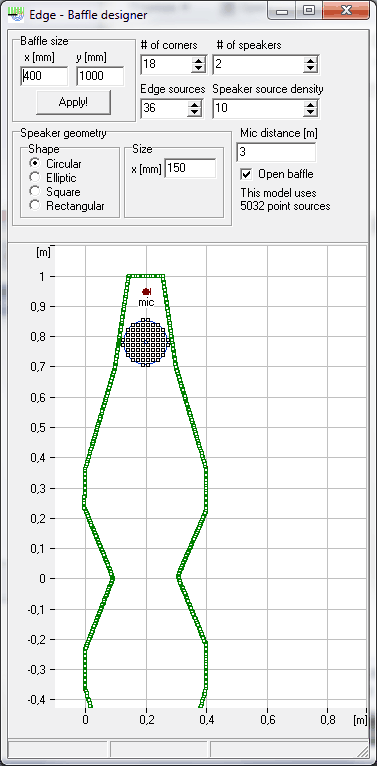Click the baffle x [mm] field
Image resolution: width=377 pixels, height=766 pixels.
coord(44,77)
